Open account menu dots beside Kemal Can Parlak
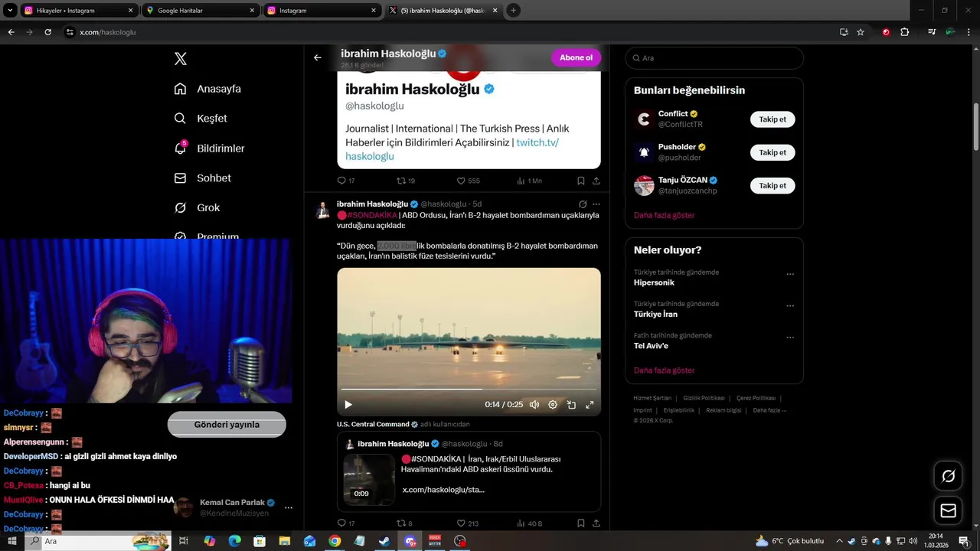980x551 pixels. (x=289, y=507)
